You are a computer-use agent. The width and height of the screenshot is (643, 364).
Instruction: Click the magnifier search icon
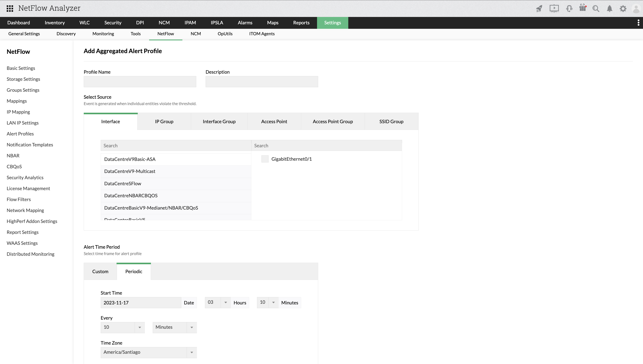coord(596,8)
